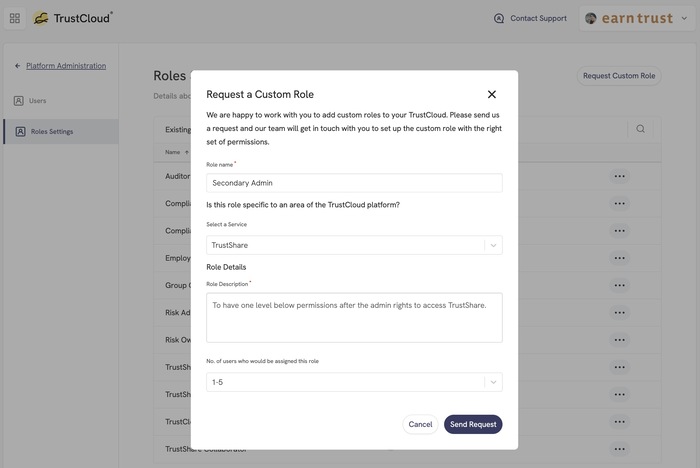Click the Auditor role row text
Image resolution: width=700 pixels, height=468 pixels.
tap(178, 176)
